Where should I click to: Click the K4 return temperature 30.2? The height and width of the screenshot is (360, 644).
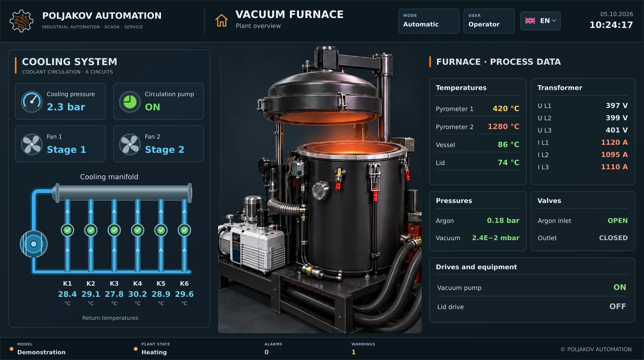(138, 294)
